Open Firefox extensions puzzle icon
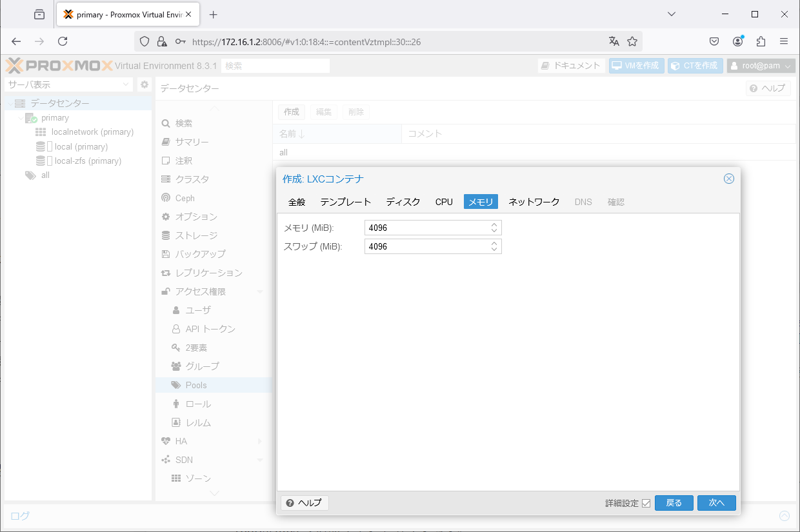Viewport: 800px width, 532px height. [761, 41]
